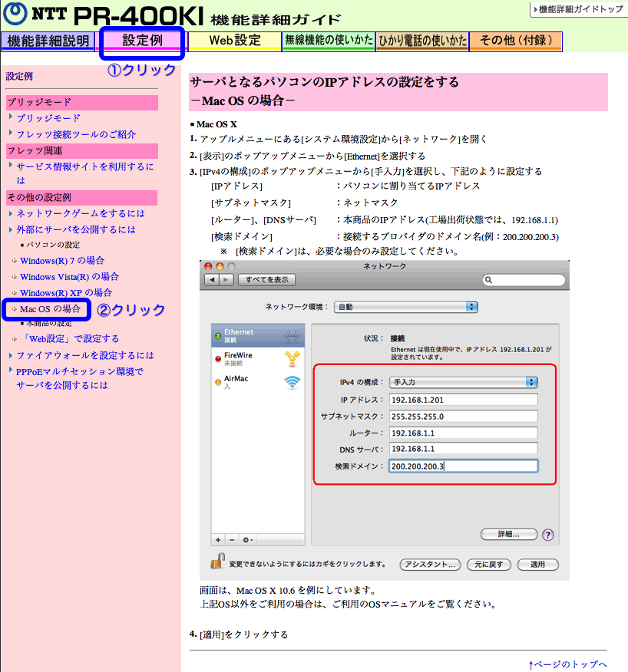Click the search magnifier icon
Viewport: 628px width, 672px height.
point(488,280)
